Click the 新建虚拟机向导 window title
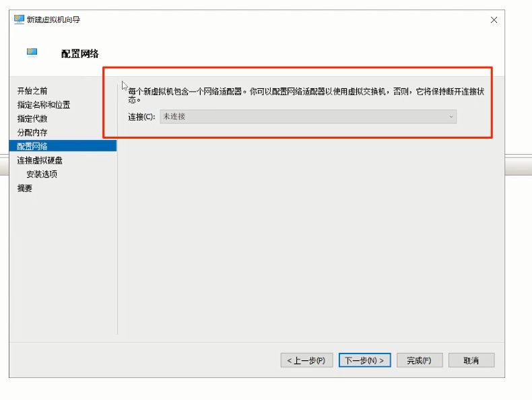This screenshot has width=532, height=400. coord(54,20)
